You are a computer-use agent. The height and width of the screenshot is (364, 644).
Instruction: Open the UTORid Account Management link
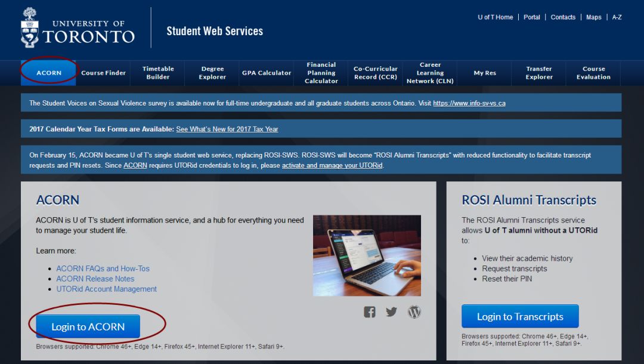coord(106,289)
